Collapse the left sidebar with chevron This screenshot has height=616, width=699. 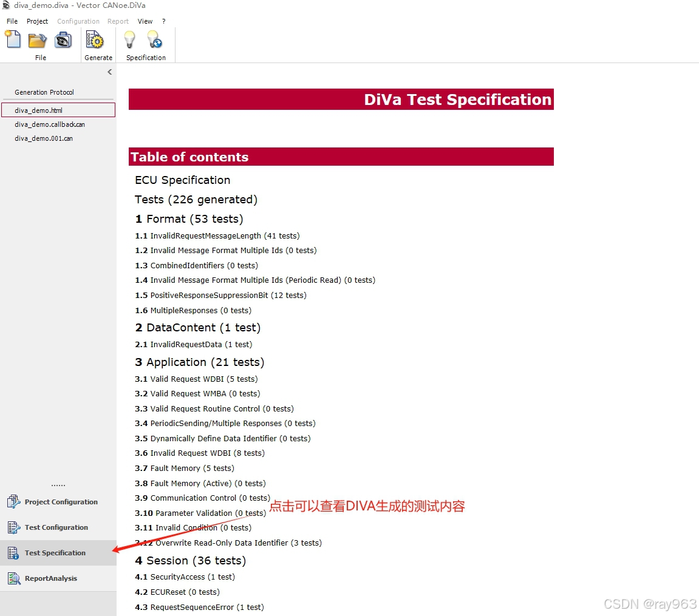point(110,72)
